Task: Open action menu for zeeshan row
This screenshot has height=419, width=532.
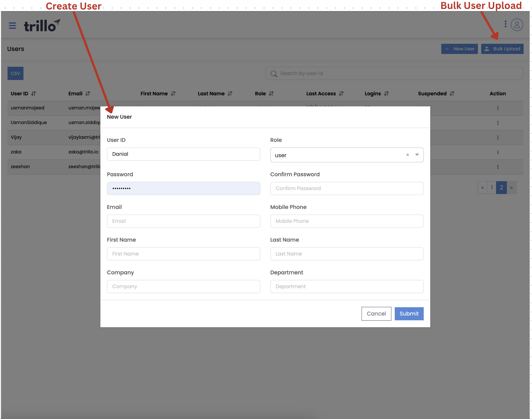Action: [x=498, y=167]
